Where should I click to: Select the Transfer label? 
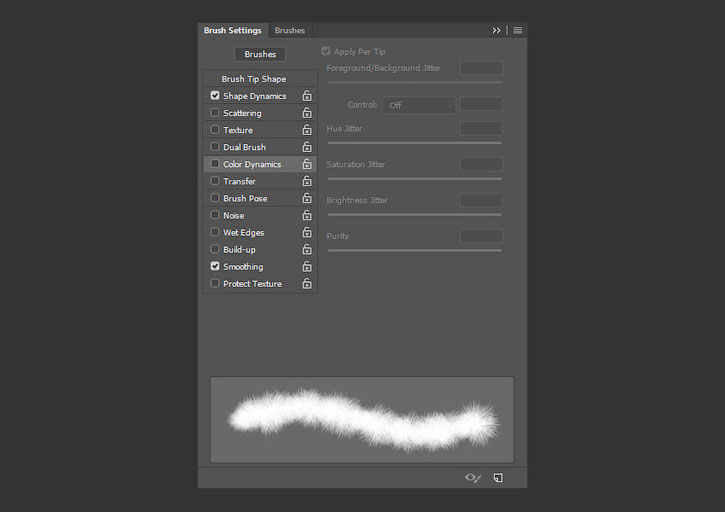pyautogui.click(x=240, y=182)
